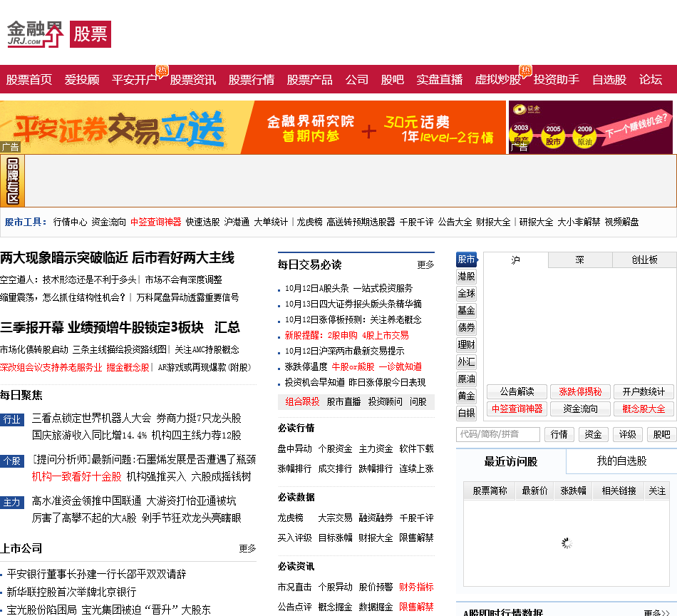Open 盘中异动 under 必读行情

[294, 449]
